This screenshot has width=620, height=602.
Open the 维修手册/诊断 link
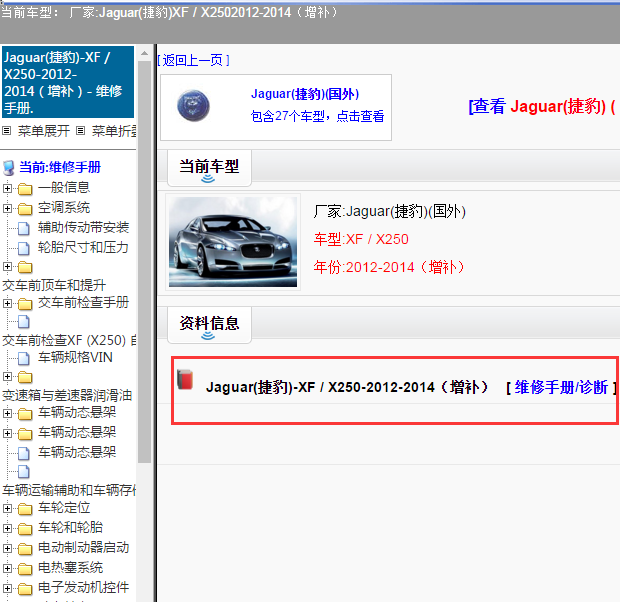(561, 387)
